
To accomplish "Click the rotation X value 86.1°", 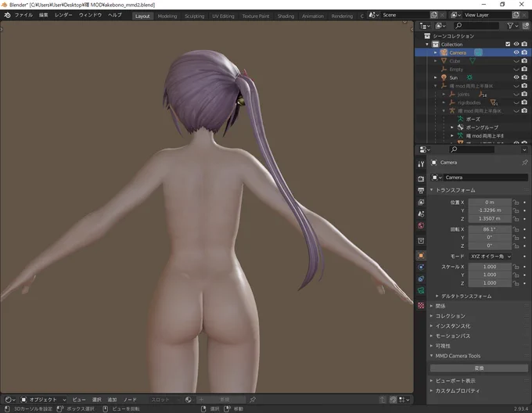I will coord(490,229).
